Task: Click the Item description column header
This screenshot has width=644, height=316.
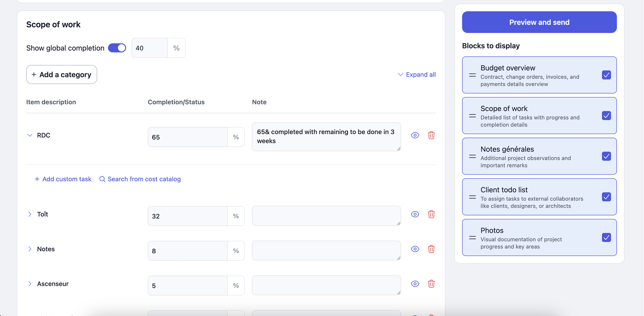Action: (x=51, y=102)
